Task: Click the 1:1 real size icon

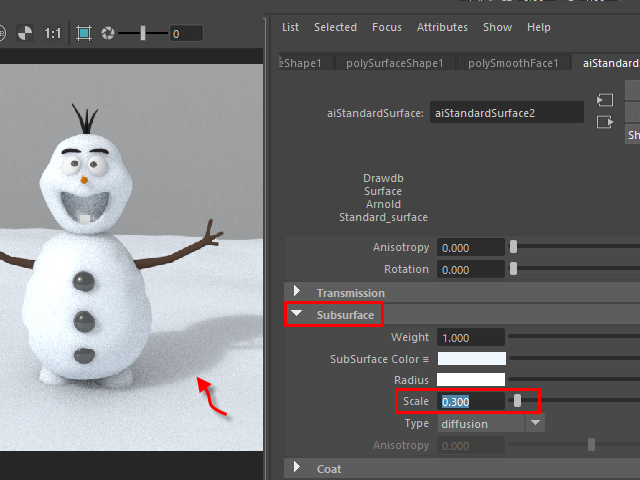Action: pyautogui.click(x=53, y=33)
